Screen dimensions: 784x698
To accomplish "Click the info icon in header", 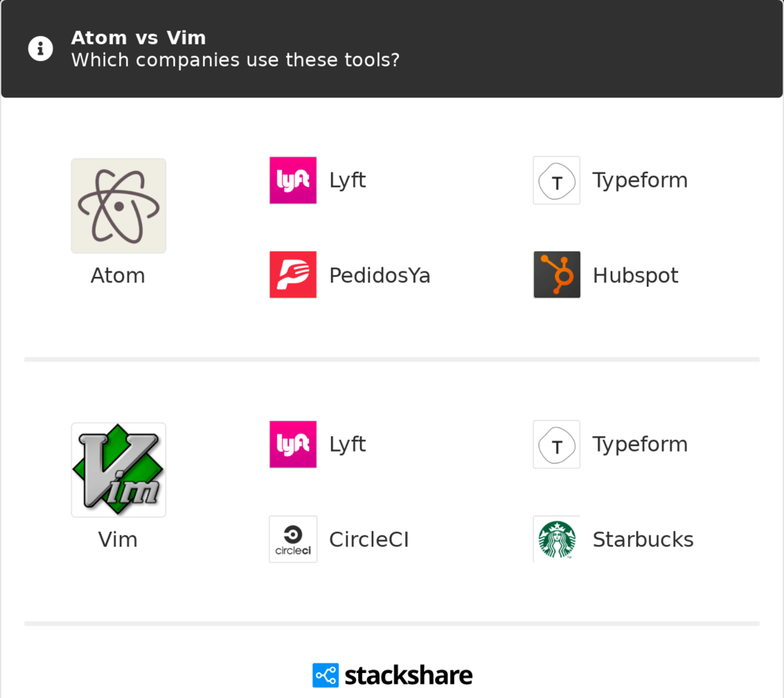I will (41, 49).
